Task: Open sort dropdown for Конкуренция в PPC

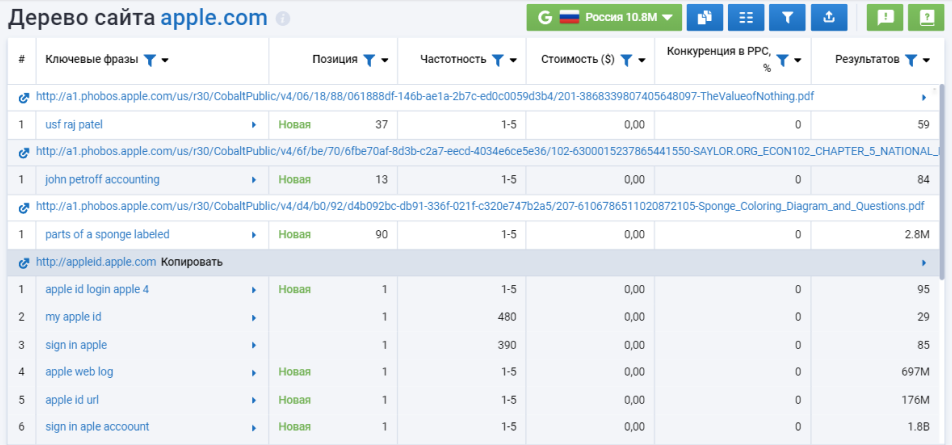Action: tap(798, 60)
